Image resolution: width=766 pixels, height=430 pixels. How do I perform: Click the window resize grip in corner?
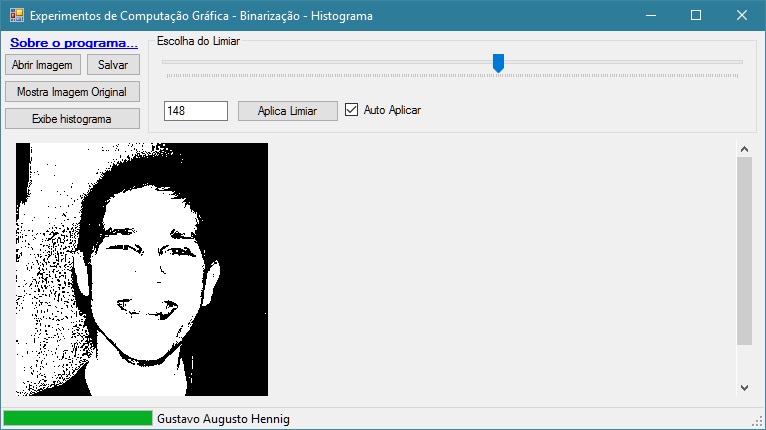pos(758,421)
